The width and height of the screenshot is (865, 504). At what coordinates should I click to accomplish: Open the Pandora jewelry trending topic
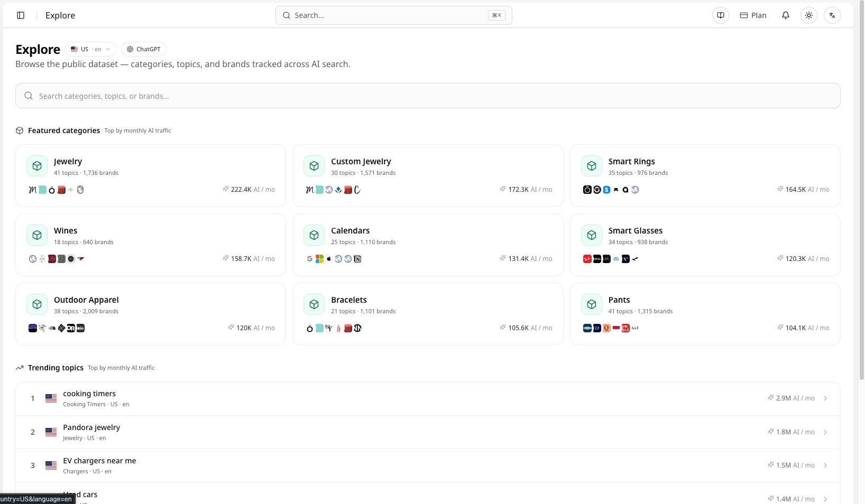(428, 432)
